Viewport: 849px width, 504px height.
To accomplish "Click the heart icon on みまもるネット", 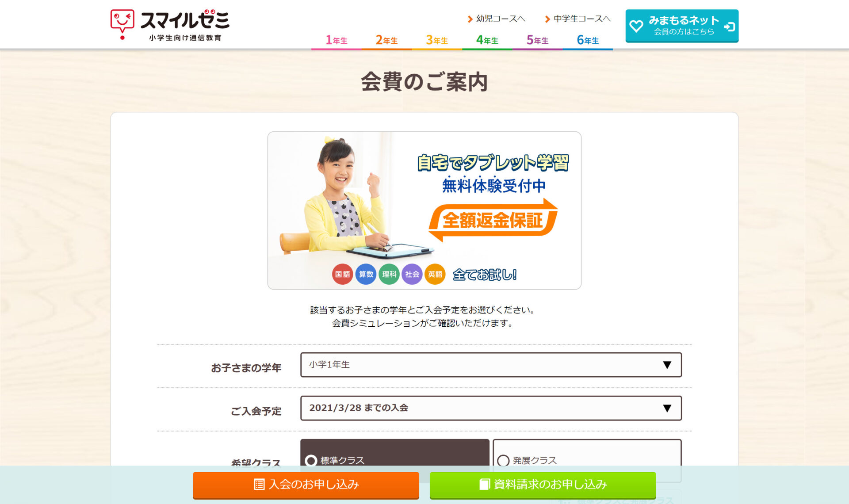I will (636, 26).
